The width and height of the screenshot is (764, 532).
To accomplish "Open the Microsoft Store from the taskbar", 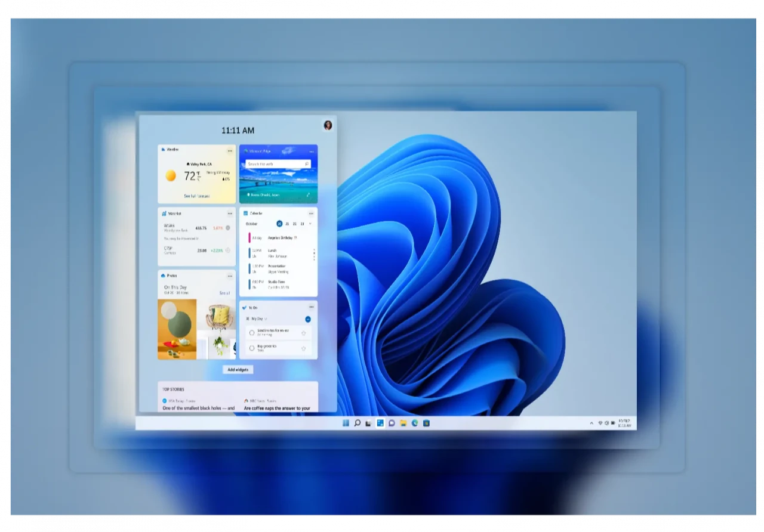I will [426, 423].
